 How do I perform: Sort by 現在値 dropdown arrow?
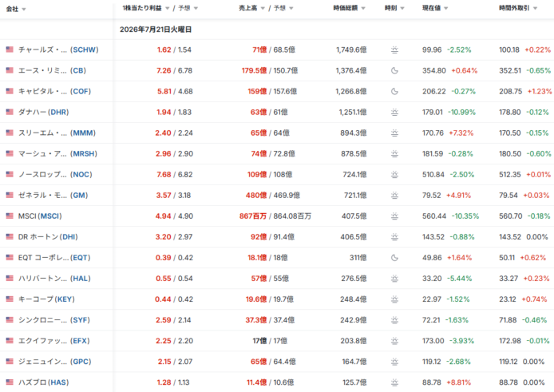pyautogui.click(x=446, y=8)
